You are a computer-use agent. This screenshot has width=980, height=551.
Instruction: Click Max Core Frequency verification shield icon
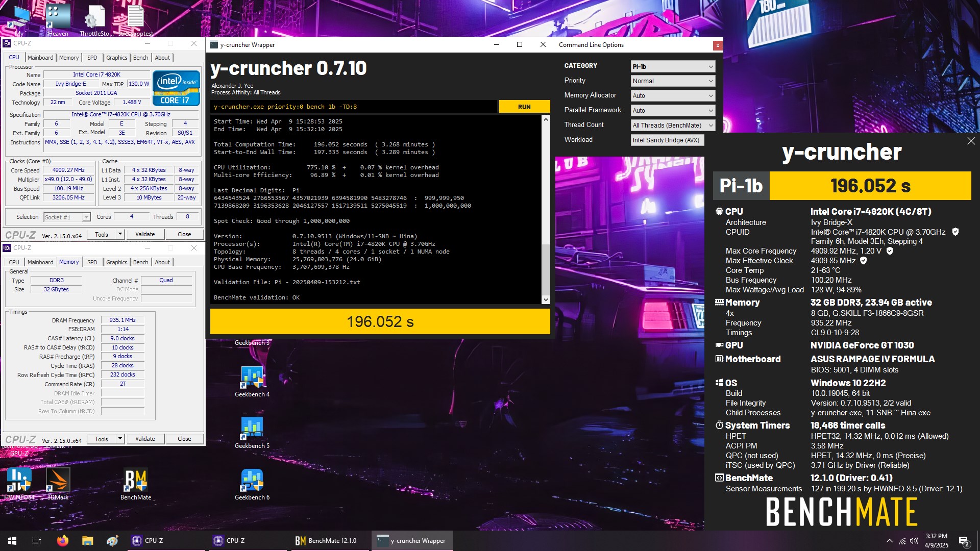click(x=890, y=251)
